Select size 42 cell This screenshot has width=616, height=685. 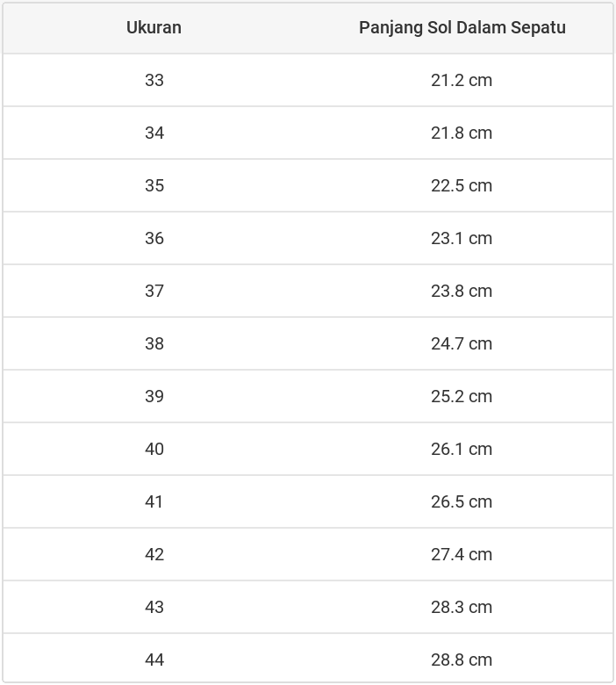click(154, 554)
